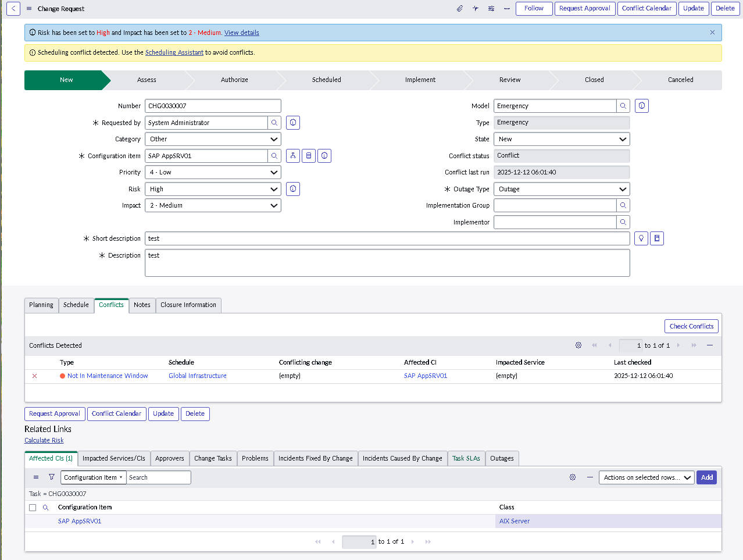Click the lightbulb icon beside Short description
Image resolution: width=743 pixels, height=560 pixels.
point(641,238)
